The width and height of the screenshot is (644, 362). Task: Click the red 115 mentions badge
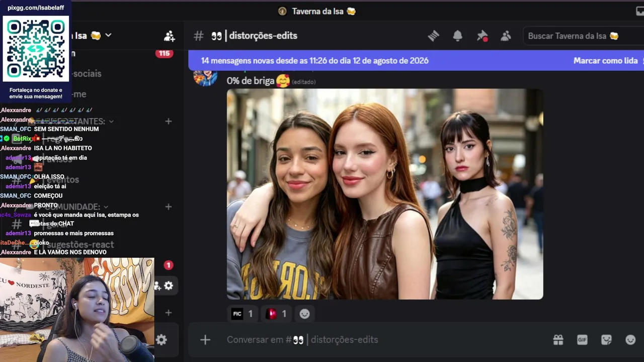click(164, 53)
